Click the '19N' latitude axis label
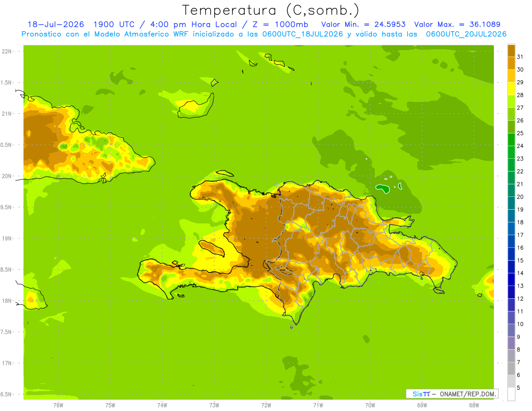Screen dimensions: 532x411 [7, 239]
